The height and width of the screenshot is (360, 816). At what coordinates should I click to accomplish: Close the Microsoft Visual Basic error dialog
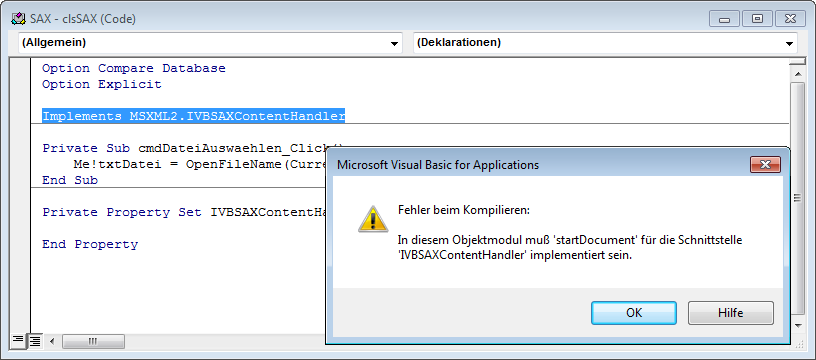point(765,165)
